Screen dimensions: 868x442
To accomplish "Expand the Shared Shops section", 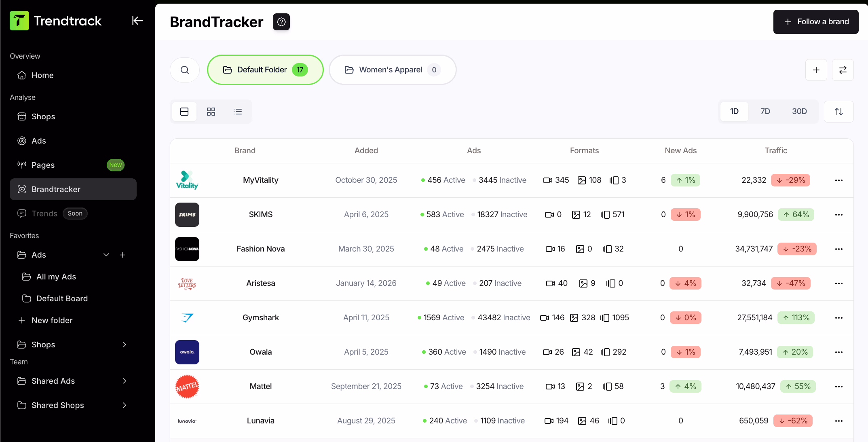I will point(124,405).
